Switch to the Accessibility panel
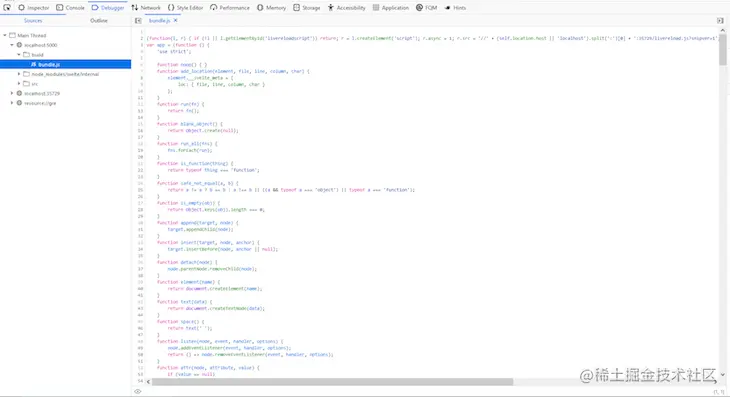The height and width of the screenshot is (397, 730). [x=347, y=7]
